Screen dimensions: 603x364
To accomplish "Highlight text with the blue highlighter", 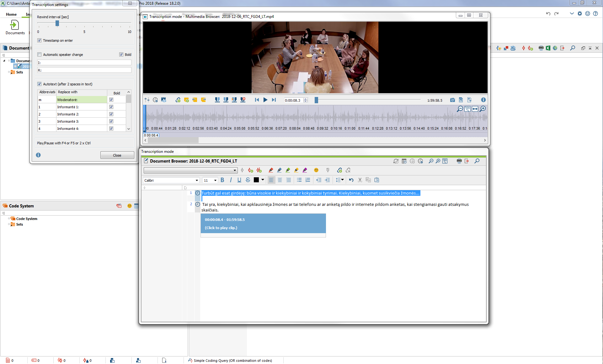I will click(x=279, y=170).
